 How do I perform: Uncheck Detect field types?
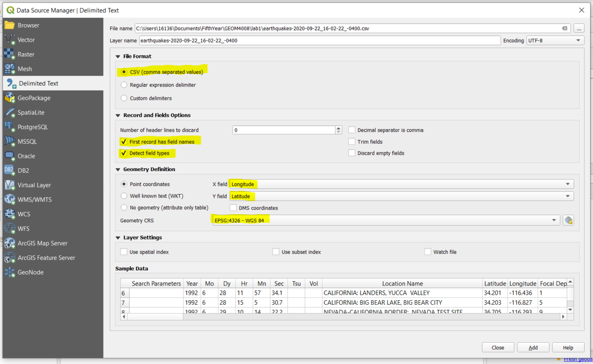click(x=124, y=153)
